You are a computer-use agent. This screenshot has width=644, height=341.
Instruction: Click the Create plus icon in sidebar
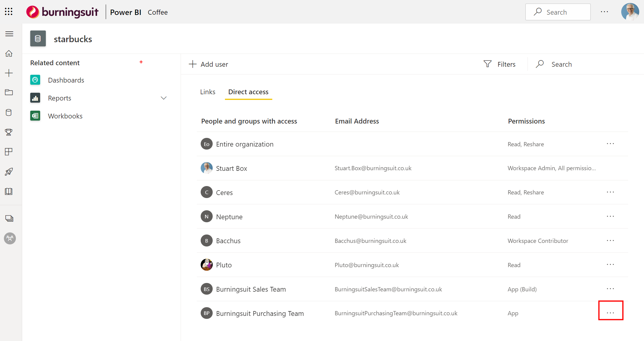9,73
